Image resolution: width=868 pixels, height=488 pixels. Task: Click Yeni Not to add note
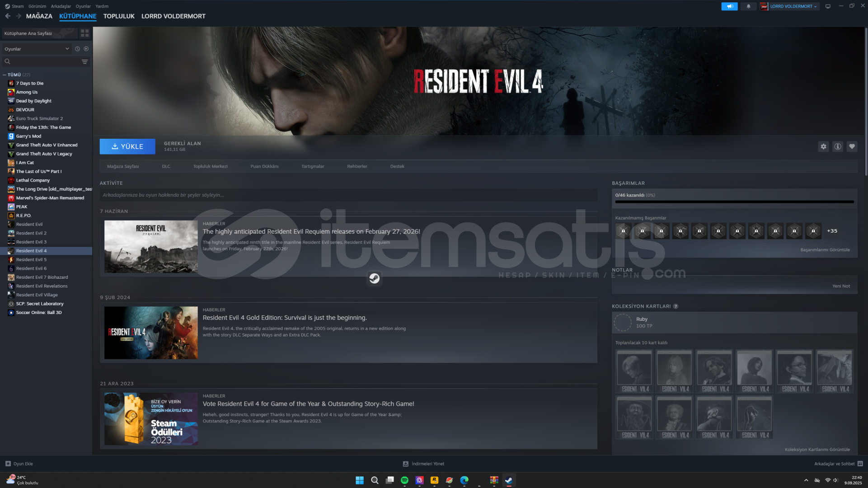tap(841, 286)
